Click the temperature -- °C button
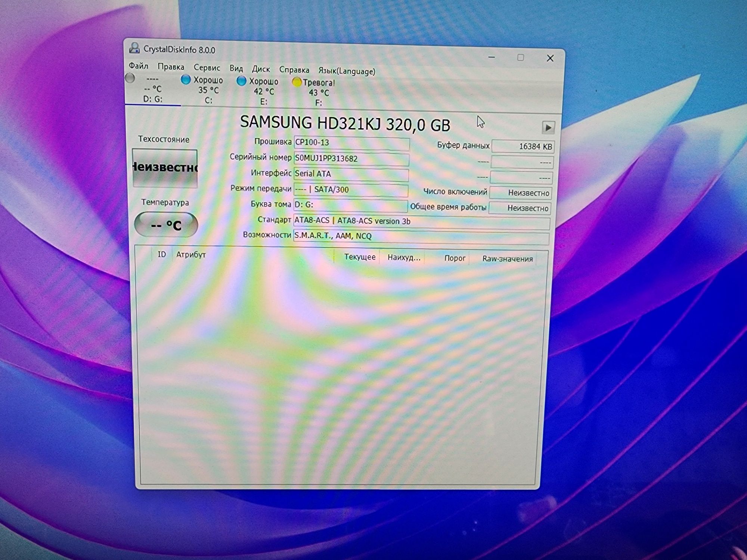The height and width of the screenshot is (560, 747). click(x=166, y=225)
